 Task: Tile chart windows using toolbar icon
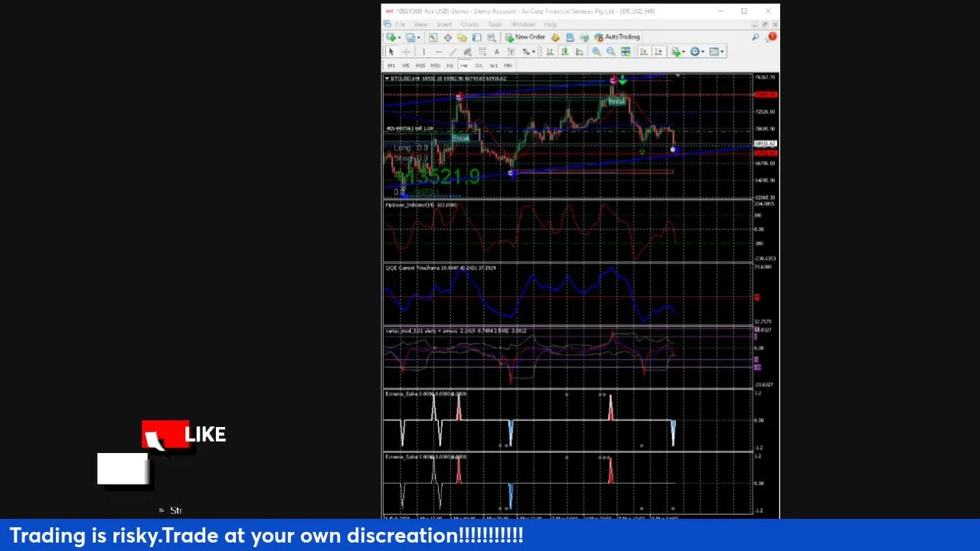626,51
